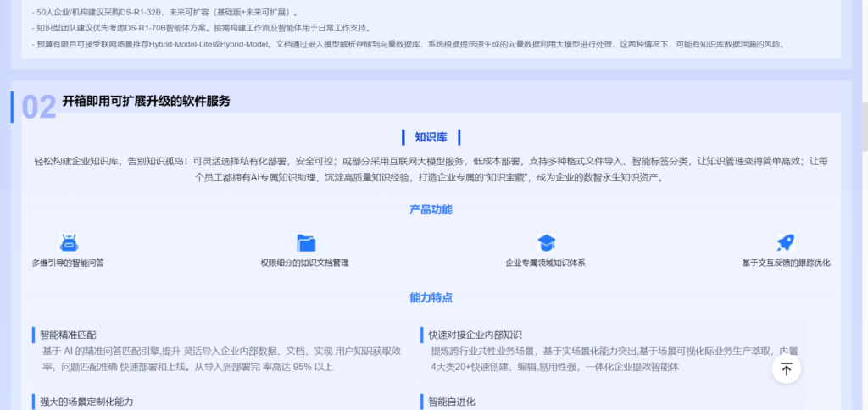Click the rocket icon for 基于交互反馈的跟踪优化

[x=786, y=242]
